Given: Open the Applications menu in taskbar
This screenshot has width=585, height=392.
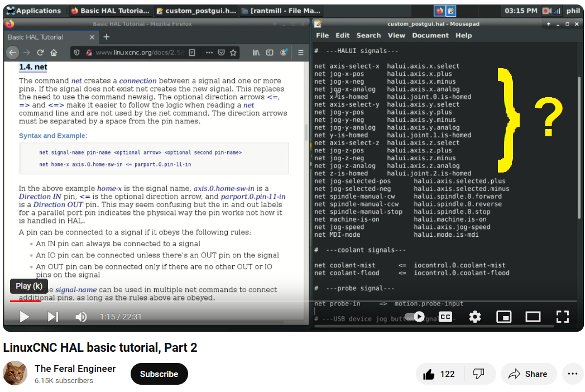Looking at the screenshot, I should tap(33, 11).
